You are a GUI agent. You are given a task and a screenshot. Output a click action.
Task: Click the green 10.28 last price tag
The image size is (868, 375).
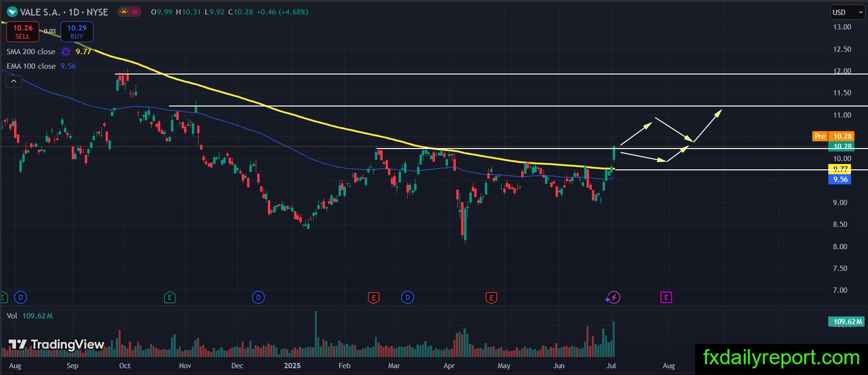pyautogui.click(x=841, y=146)
